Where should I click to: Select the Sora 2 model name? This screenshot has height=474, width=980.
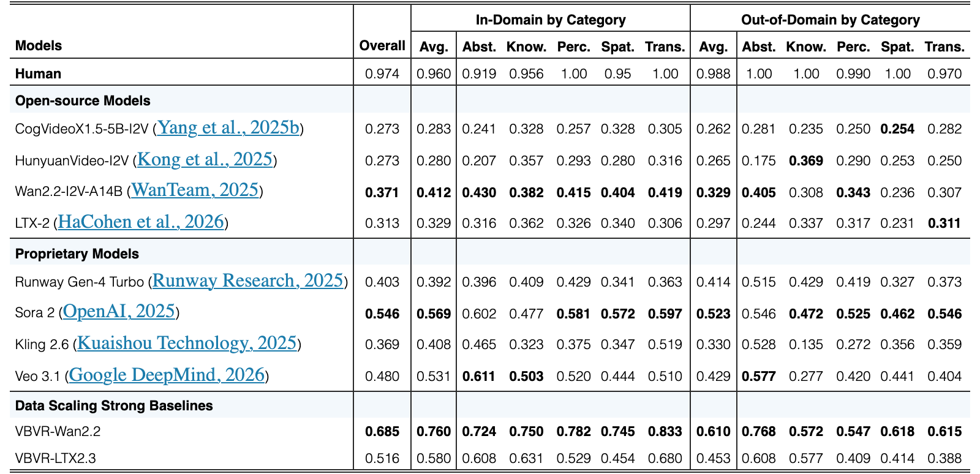tap(34, 314)
